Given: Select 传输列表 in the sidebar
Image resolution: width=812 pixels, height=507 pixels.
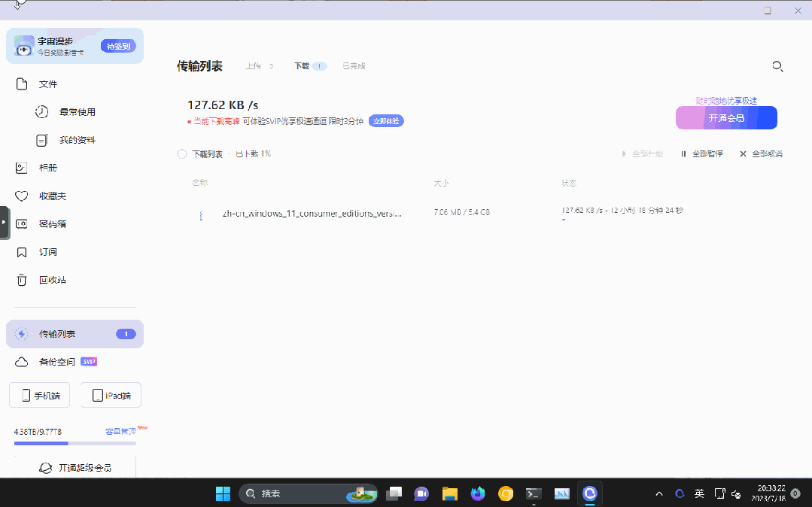Looking at the screenshot, I should (x=75, y=334).
